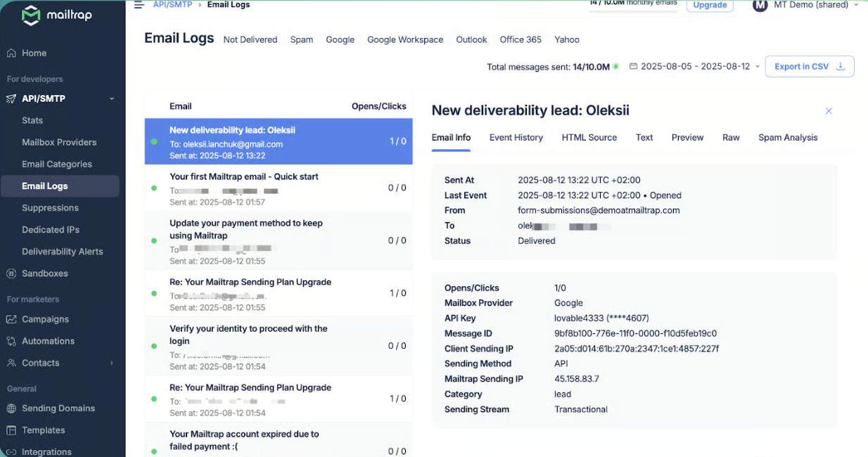Image resolution: width=868 pixels, height=457 pixels.
Task: Click the Sending Domains globe icon
Action: [x=11, y=408]
